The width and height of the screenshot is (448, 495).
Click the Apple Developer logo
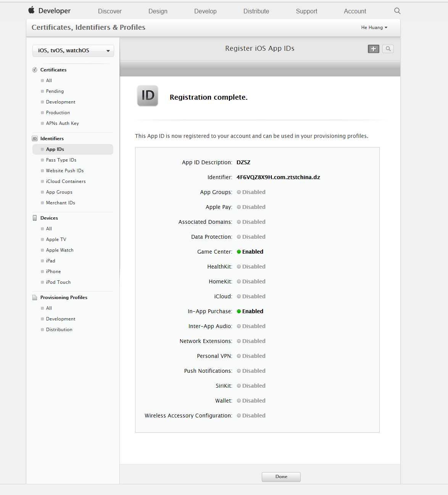[49, 11]
